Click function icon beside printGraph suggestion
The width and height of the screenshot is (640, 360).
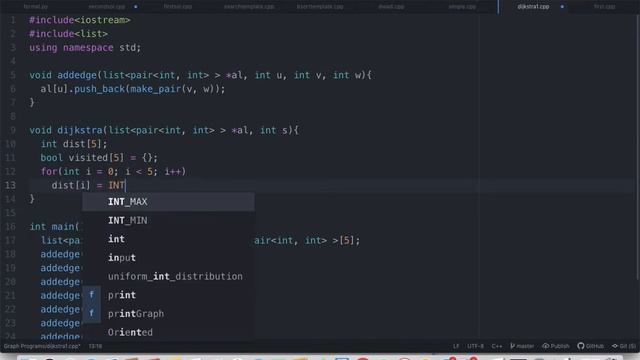click(x=92, y=313)
